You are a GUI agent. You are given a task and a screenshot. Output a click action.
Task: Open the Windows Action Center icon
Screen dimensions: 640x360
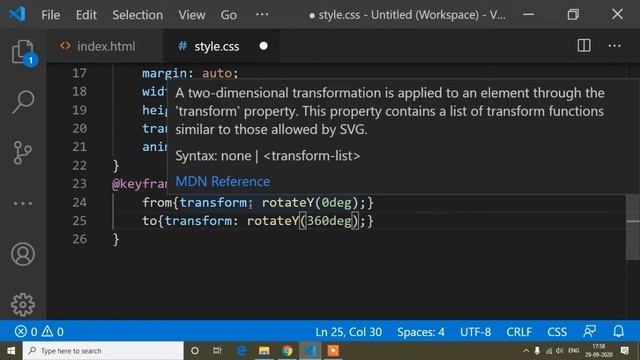(624, 351)
